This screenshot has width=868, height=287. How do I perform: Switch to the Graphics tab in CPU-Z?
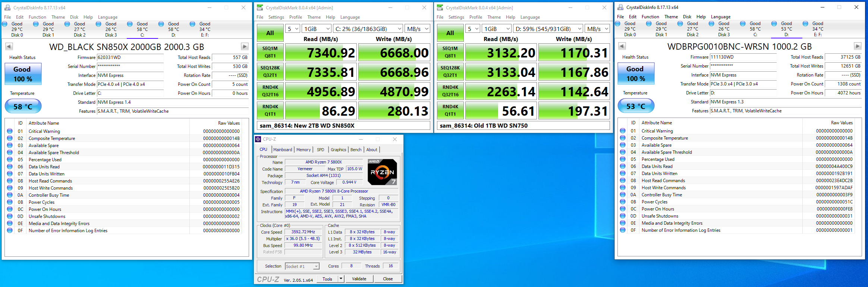tap(339, 150)
